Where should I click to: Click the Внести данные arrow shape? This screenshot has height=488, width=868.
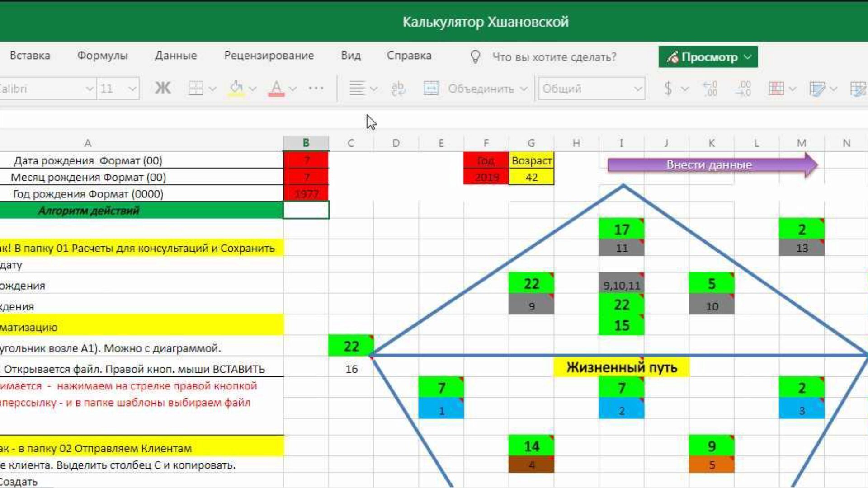(710, 165)
